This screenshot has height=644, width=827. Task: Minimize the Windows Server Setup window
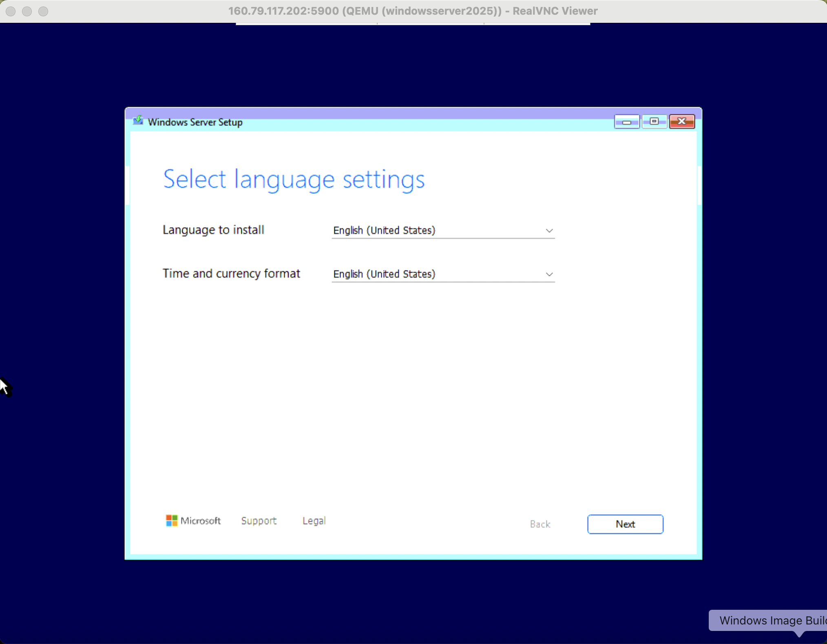coord(626,121)
